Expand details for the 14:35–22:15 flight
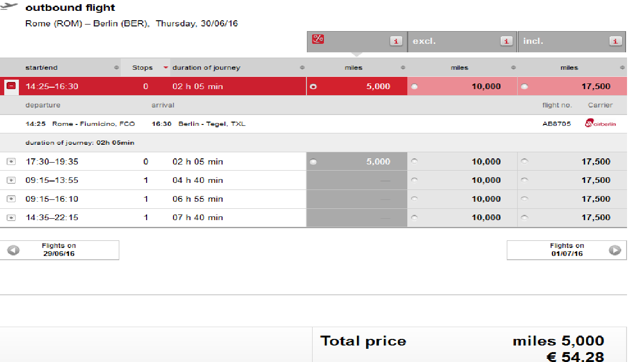 [11, 218]
